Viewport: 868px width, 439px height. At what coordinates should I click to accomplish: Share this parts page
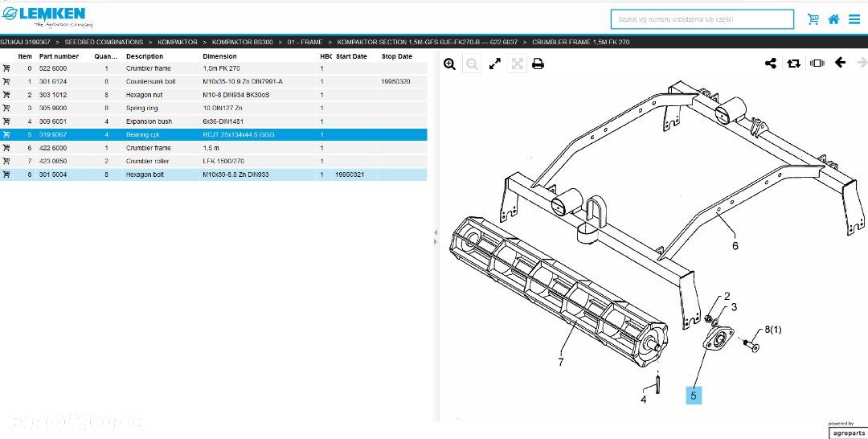click(771, 63)
